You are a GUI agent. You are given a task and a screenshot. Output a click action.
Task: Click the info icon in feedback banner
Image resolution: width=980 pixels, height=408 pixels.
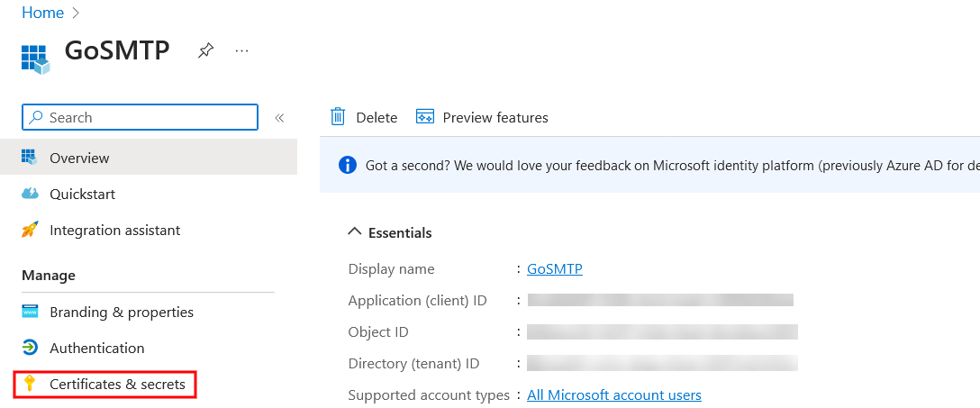(x=348, y=166)
